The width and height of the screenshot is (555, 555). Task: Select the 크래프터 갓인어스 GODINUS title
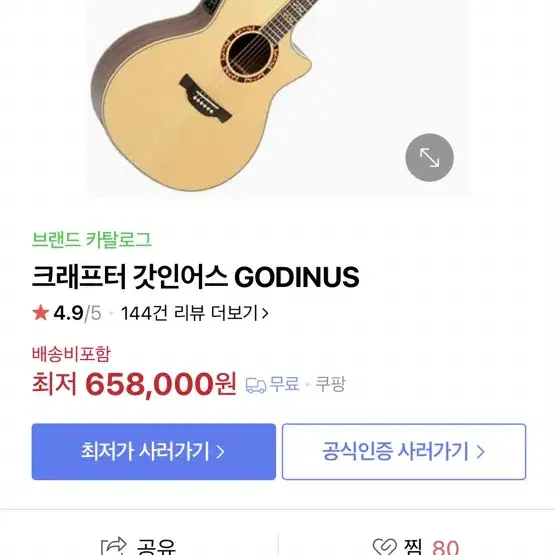click(195, 277)
